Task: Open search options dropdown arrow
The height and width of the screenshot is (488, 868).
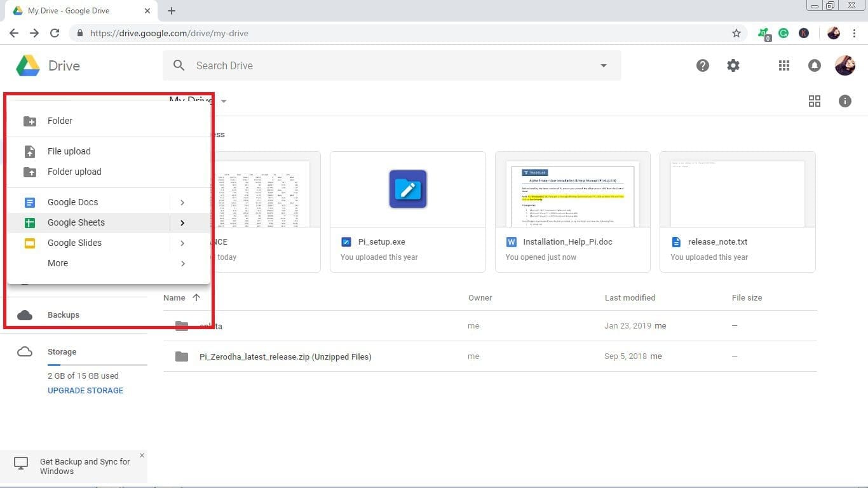Action: coord(604,65)
